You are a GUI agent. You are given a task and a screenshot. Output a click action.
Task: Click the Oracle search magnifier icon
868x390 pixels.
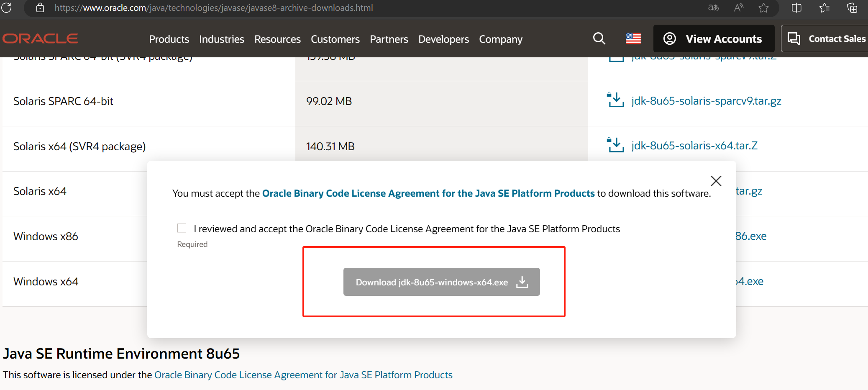599,38
